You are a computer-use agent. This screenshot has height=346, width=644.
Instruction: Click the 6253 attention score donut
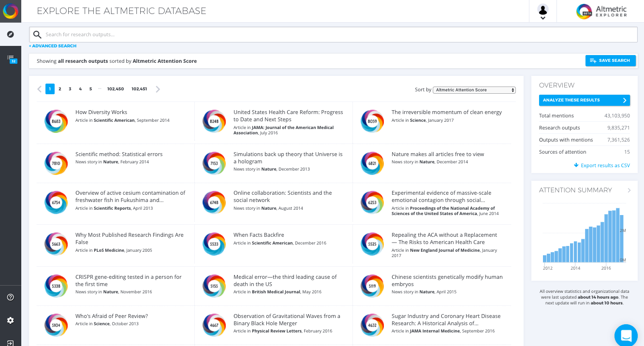click(372, 202)
